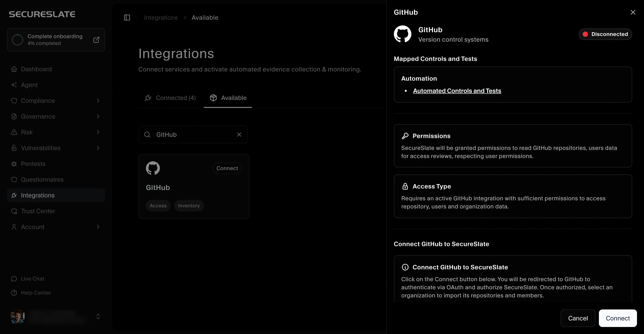644x334 pixels.
Task: Expand the Risk sidebar section
Action: 98,132
